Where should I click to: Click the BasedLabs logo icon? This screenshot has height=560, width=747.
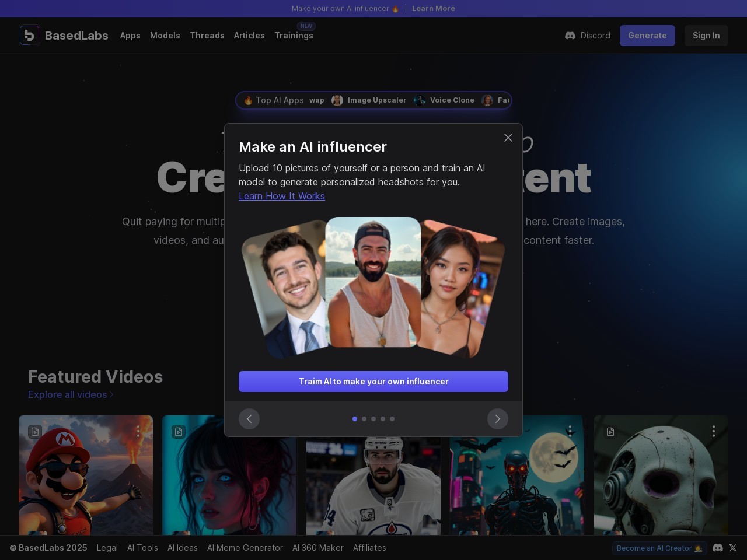[x=29, y=36]
